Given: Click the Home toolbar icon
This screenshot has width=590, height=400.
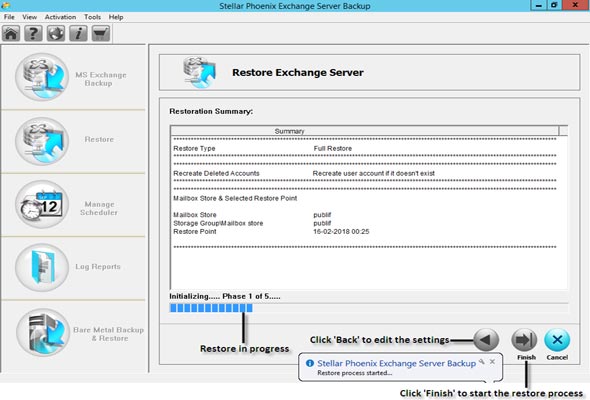Looking at the screenshot, I should click(x=11, y=33).
